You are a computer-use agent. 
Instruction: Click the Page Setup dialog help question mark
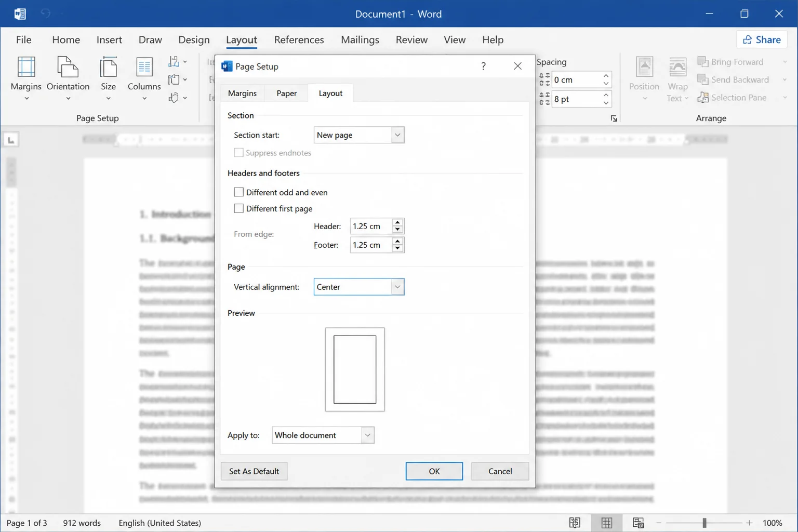483,66
